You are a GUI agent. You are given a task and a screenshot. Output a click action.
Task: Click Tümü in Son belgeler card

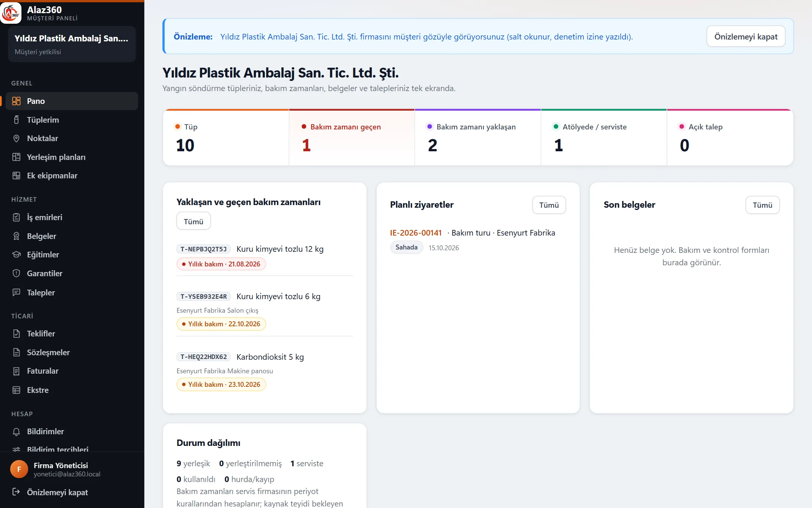(762, 205)
